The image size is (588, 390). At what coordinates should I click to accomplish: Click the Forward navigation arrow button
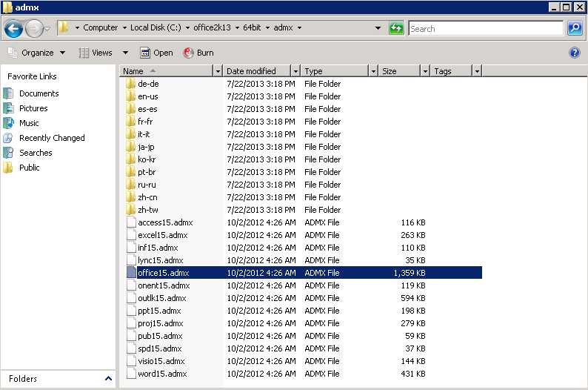(34, 28)
